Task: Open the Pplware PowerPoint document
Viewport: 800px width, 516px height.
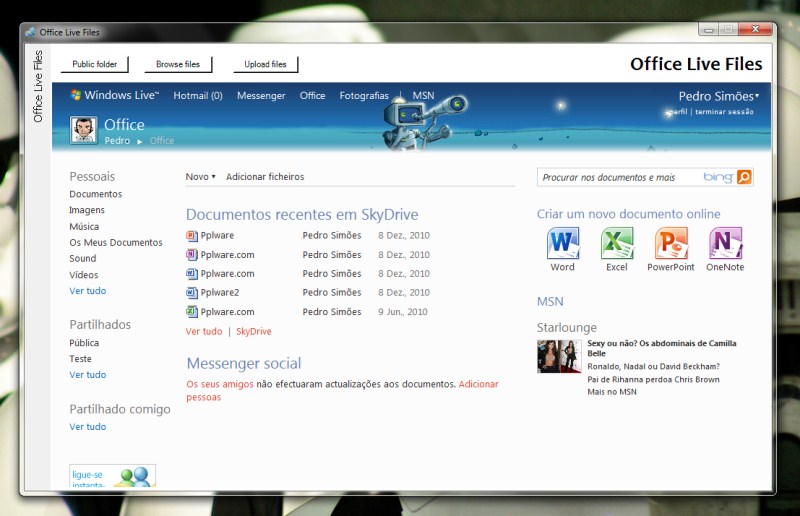Action: (x=217, y=235)
